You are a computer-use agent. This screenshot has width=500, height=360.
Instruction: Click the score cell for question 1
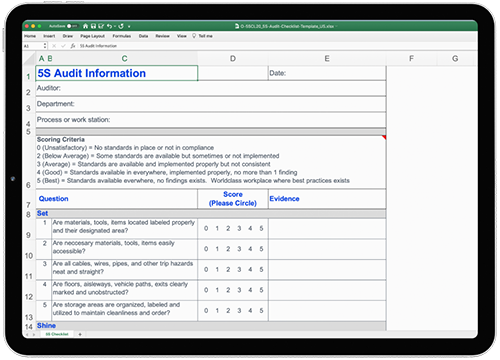click(x=233, y=228)
